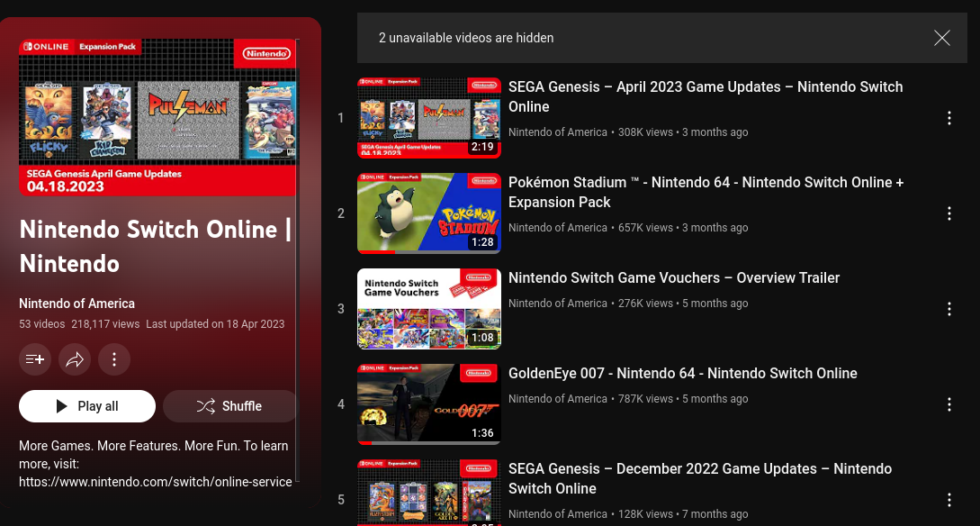Click channel name on Game Vouchers row
Viewport: 980px width, 526px height.
(558, 304)
